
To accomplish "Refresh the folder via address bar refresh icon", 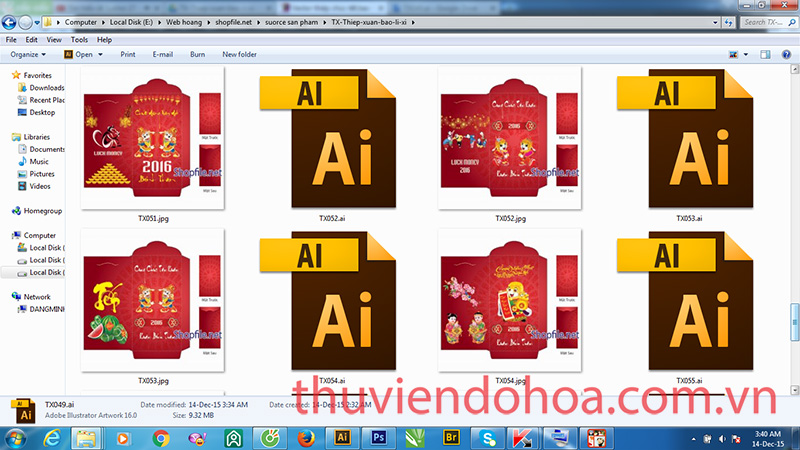I will coord(729,22).
